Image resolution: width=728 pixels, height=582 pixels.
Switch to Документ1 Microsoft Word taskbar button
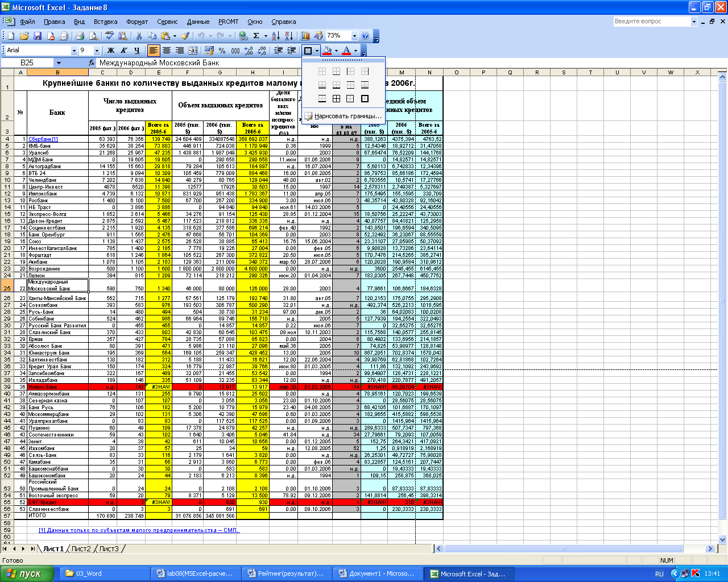379,573
